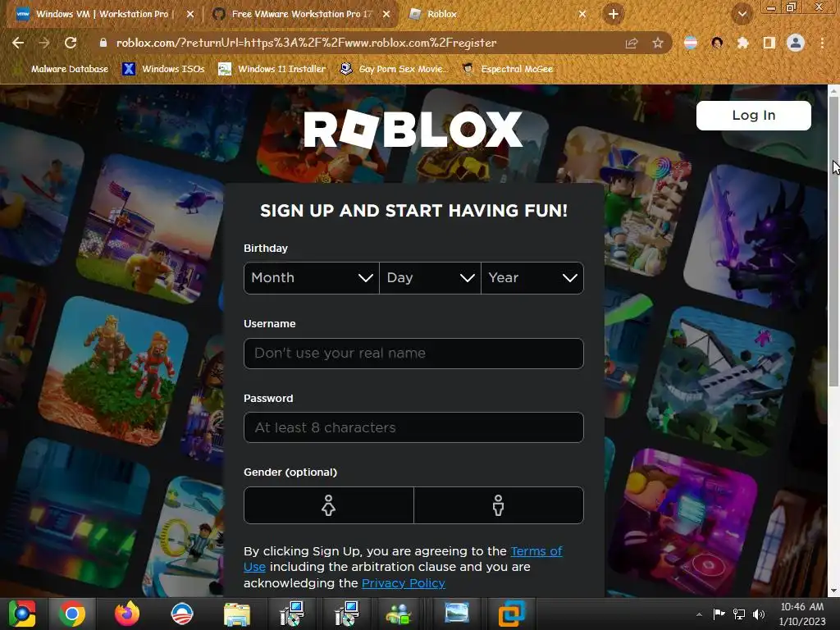This screenshot has width=840, height=630.
Task: Click the network status tray icon
Action: [x=739, y=614]
